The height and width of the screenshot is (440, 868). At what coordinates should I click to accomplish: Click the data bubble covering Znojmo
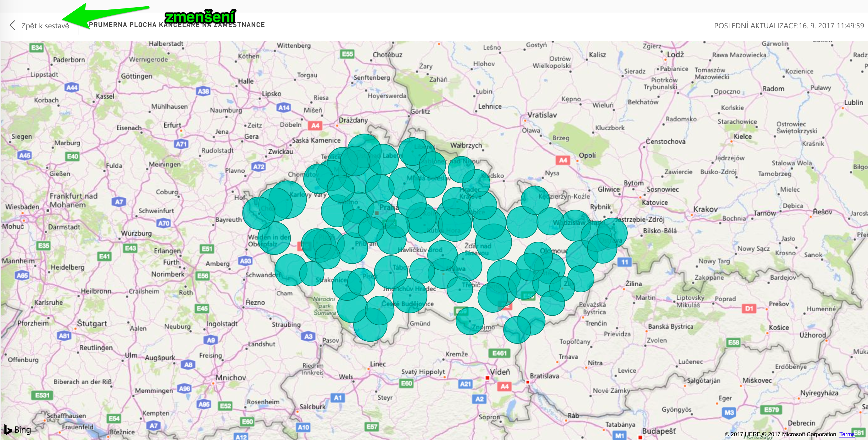[x=470, y=321]
